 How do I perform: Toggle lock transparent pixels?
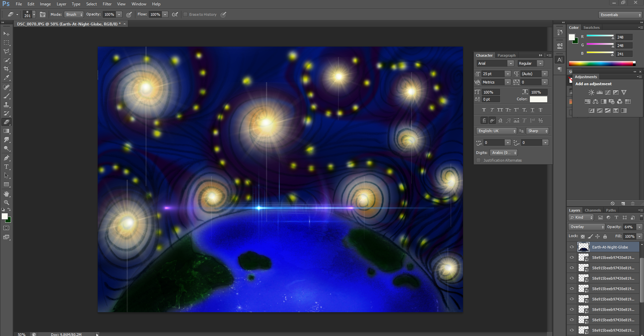click(583, 236)
